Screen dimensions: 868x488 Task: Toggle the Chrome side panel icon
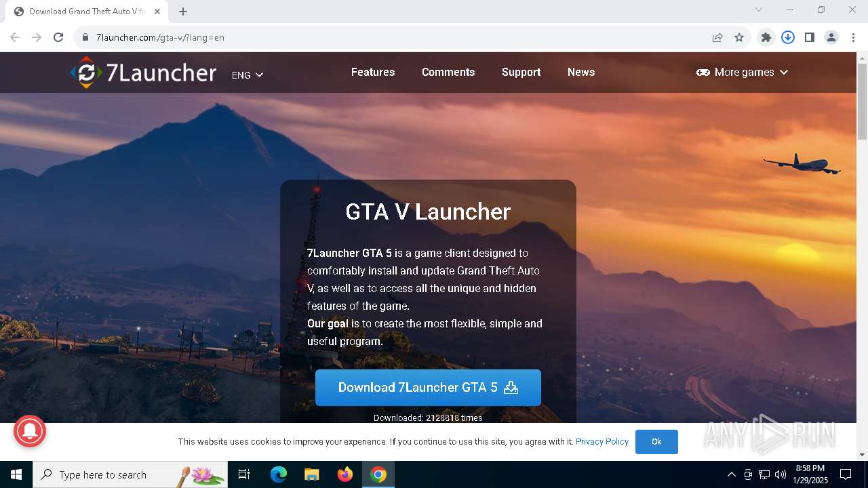[810, 37]
